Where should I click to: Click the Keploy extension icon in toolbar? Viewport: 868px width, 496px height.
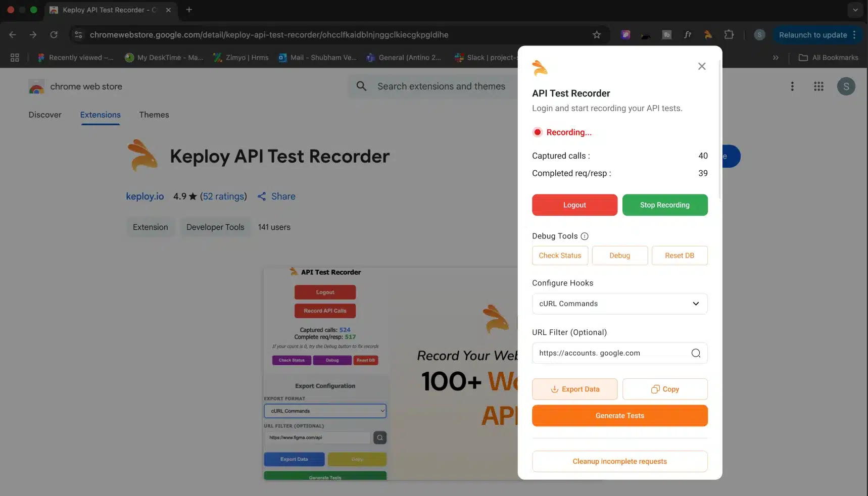(x=708, y=35)
